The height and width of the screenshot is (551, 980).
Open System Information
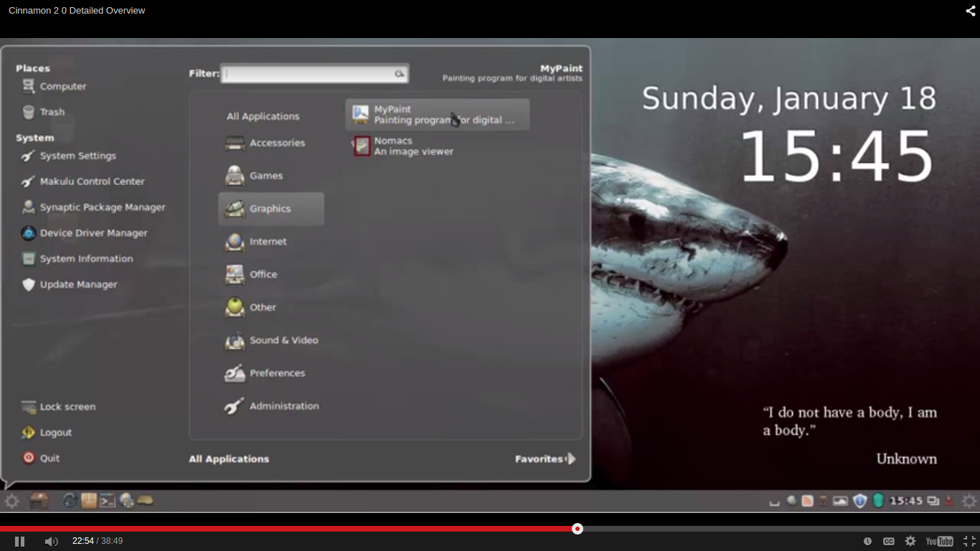click(x=86, y=259)
